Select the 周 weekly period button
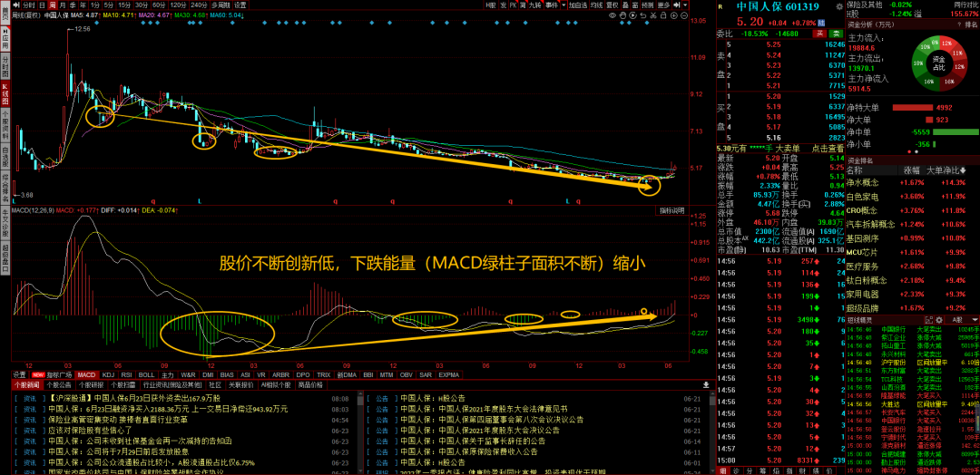The image size is (980, 475). pos(53,5)
